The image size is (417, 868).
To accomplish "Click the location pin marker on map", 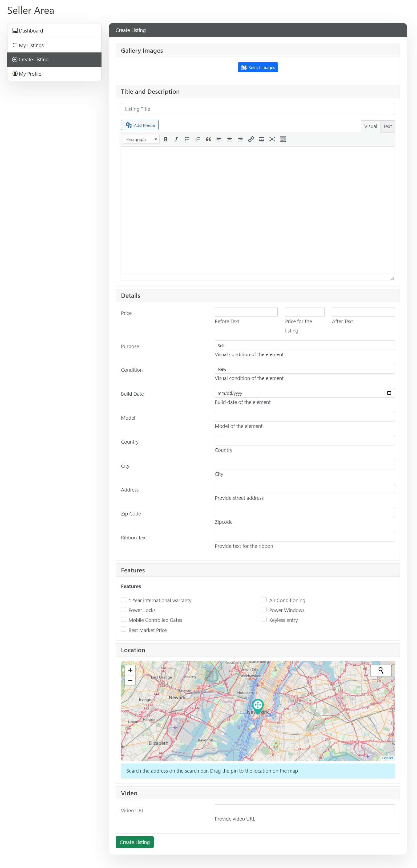I will [x=258, y=706].
